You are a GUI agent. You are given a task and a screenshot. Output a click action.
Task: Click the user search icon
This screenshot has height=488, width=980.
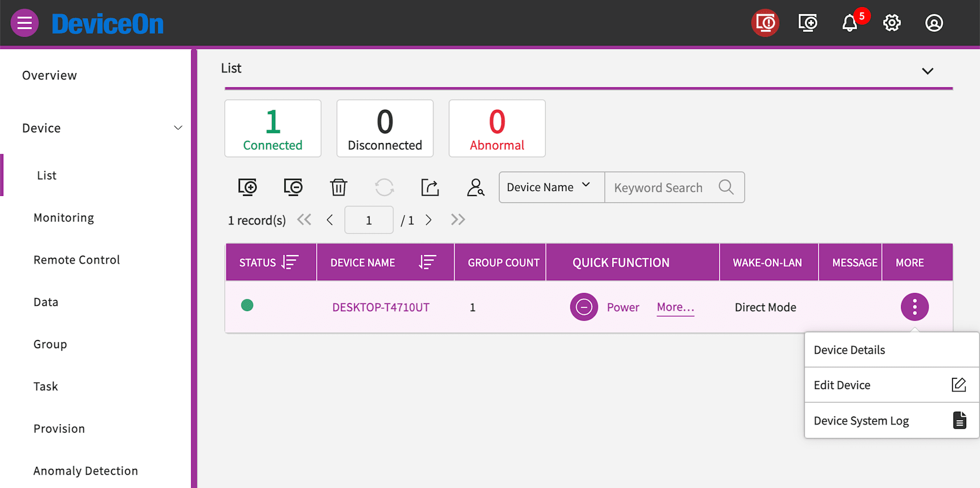coord(476,187)
